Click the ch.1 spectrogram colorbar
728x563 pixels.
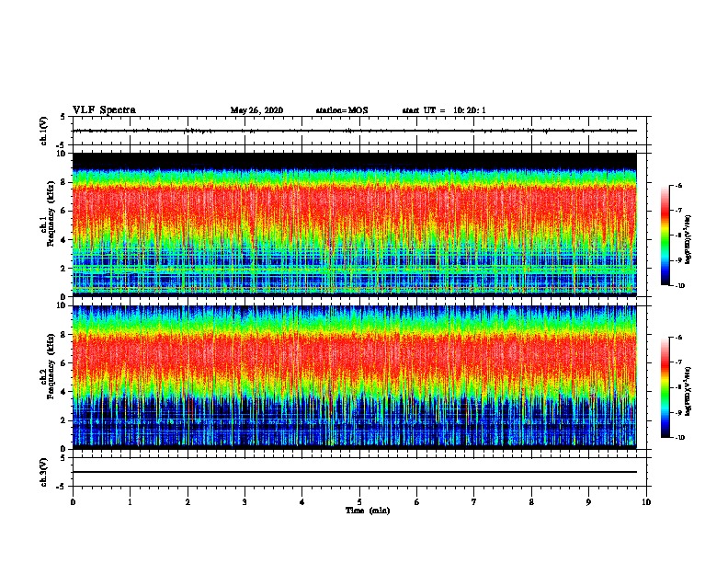tap(665, 236)
